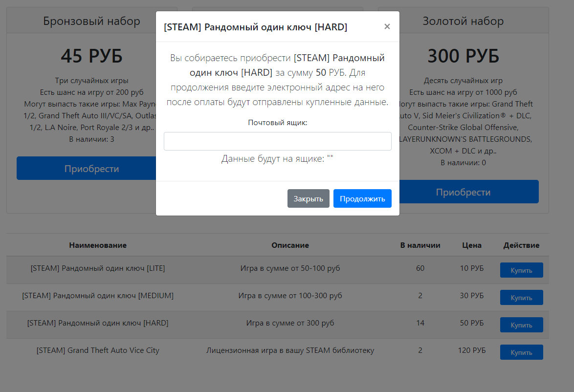The image size is (574, 392).
Task: Close the modal with the X icon
Action: (387, 26)
